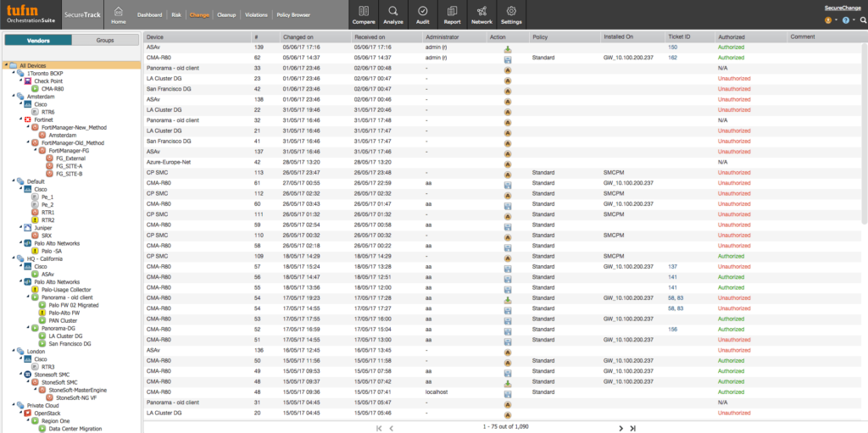Open Settings from top toolbar
The width and height of the screenshot is (868, 433).
coord(511,14)
